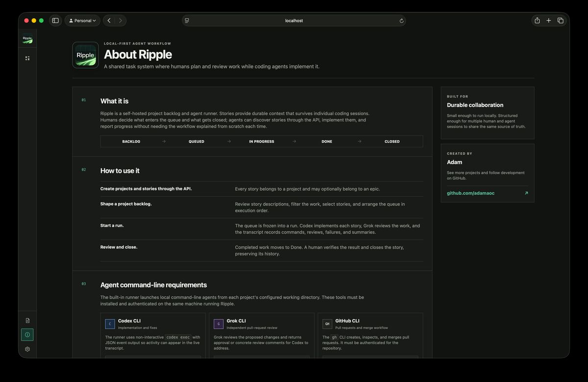588x382 pixels.
Task: Click the '01' section number
Action: click(84, 100)
